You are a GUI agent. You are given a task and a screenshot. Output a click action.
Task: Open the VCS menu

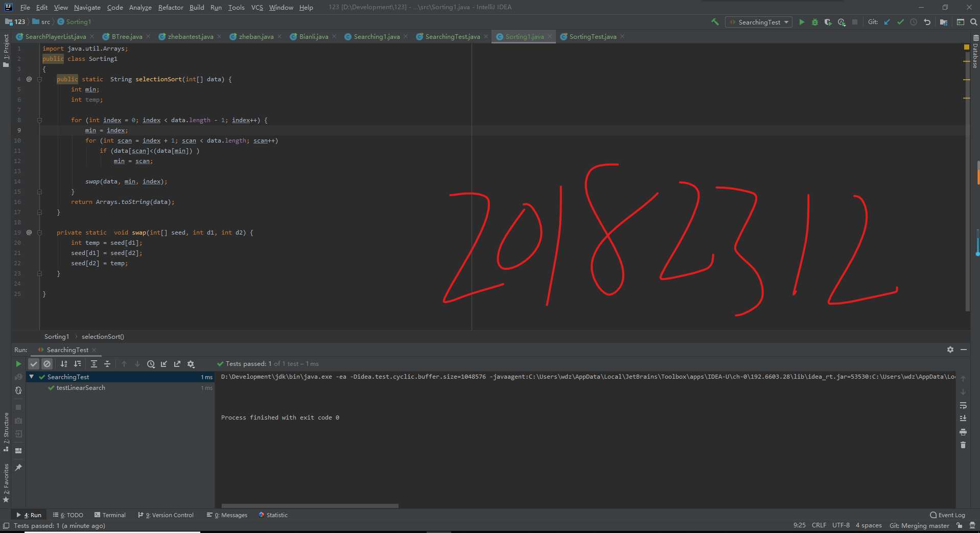pyautogui.click(x=257, y=7)
